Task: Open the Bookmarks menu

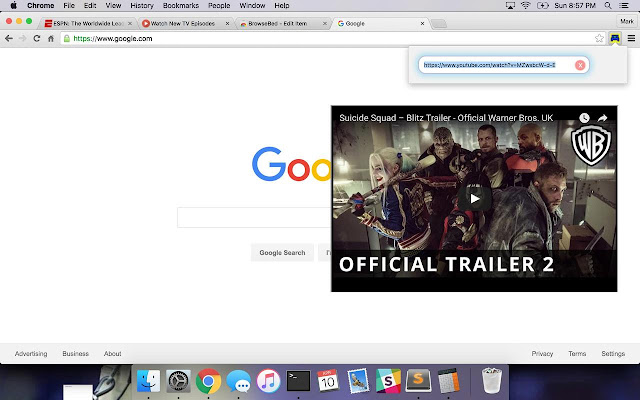Action: click(x=181, y=5)
